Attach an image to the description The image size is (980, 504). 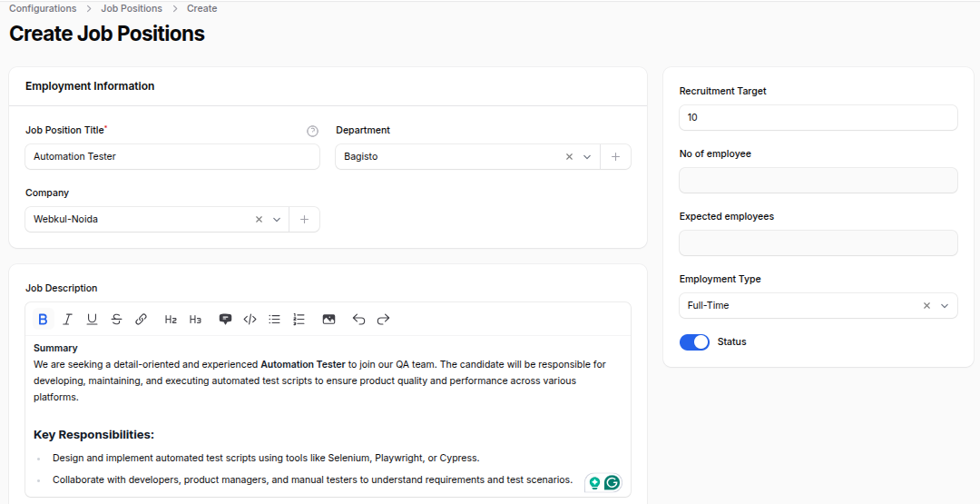click(x=328, y=320)
